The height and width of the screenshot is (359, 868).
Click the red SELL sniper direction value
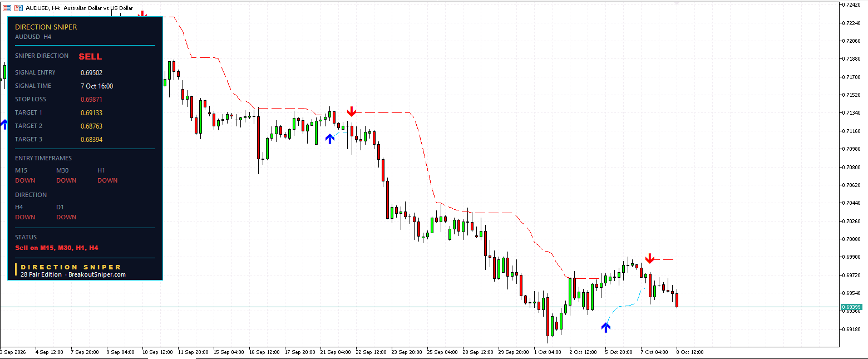90,57
